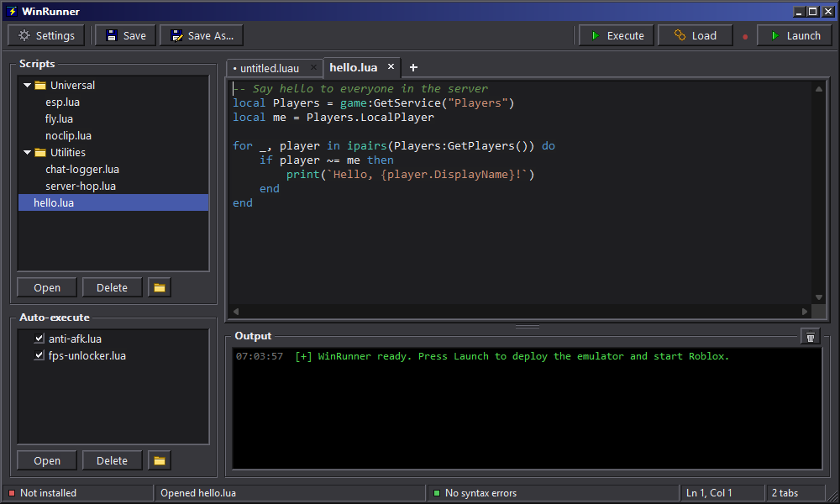840x504 pixels.
Task: Click the Save button
Action: coord(126,35)
